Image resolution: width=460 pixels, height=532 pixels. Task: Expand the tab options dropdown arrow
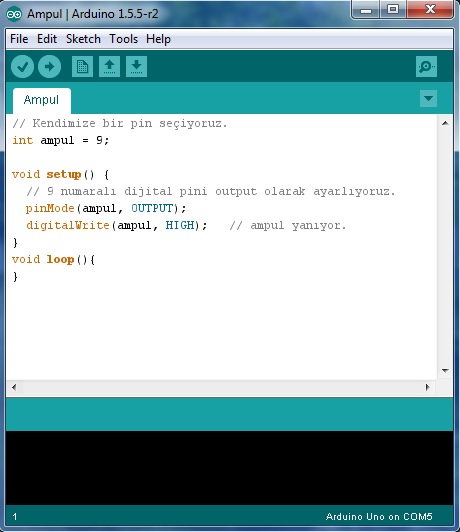coord(428,99)
